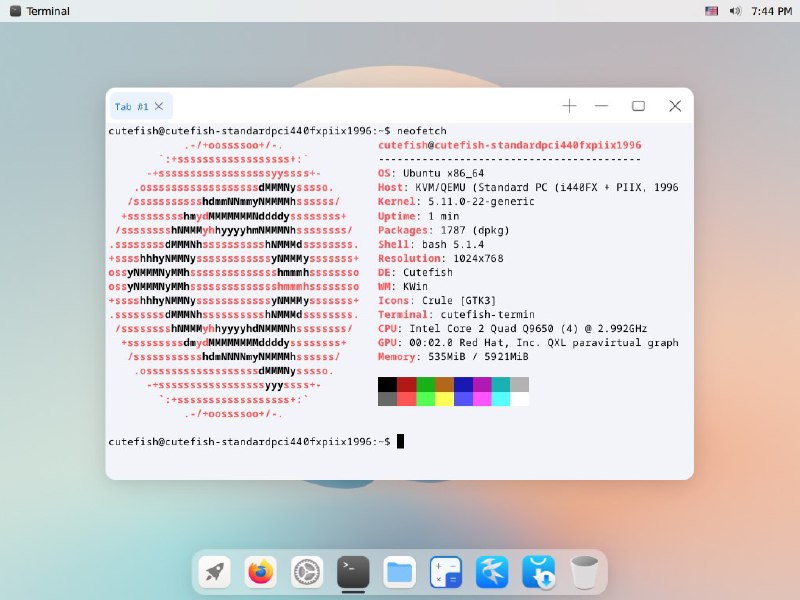Open the Launcher rocket icon in dock

click(214, 572)
